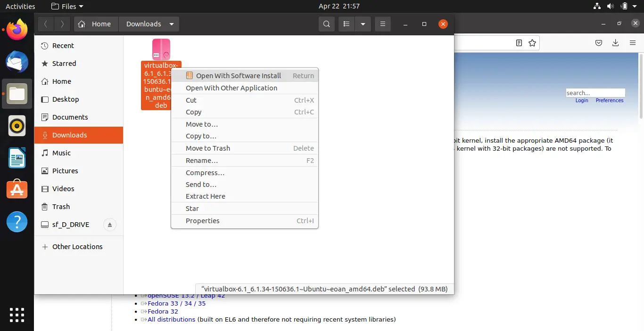Open Music in the sidebar
The height and width of the screenshot is (331, 644).
point(79,153)
